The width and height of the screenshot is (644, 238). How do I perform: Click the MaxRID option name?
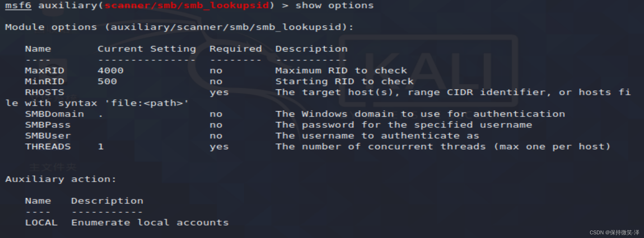(44, 71)
